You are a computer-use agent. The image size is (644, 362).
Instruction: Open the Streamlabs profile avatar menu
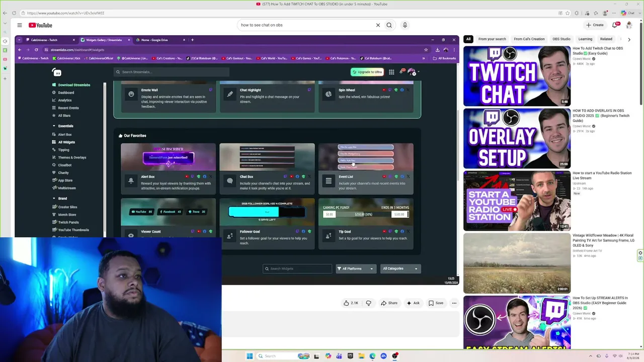412,72
